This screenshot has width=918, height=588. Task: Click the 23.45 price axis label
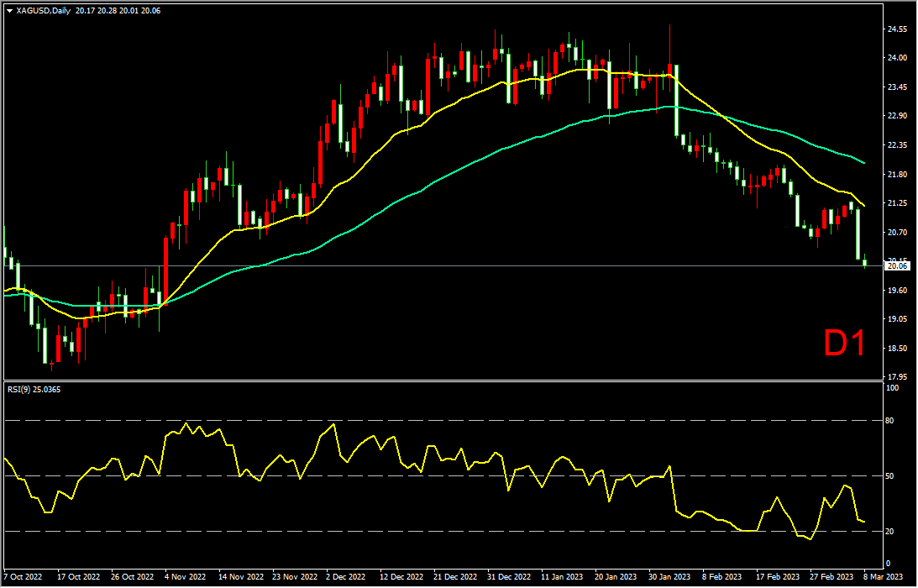[x=897, y=87]
